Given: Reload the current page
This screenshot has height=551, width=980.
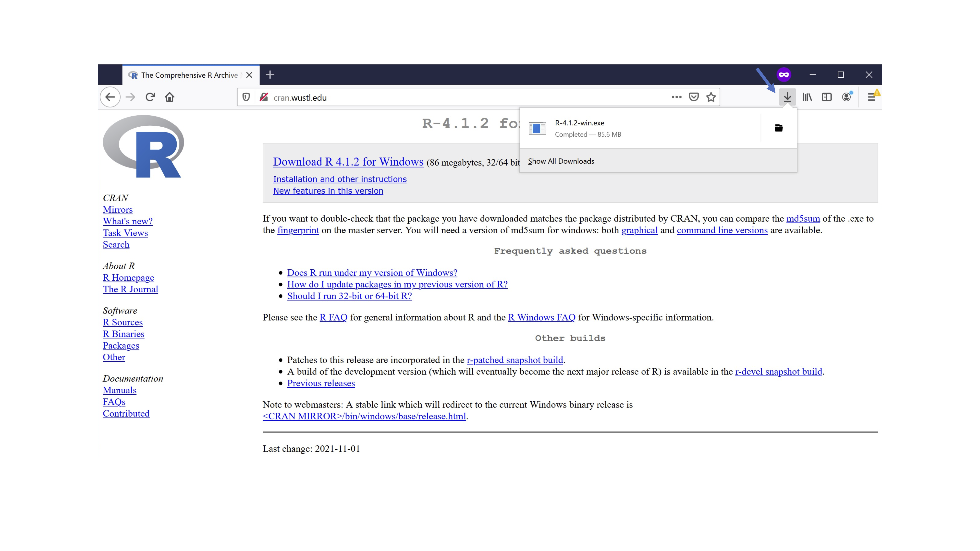Looking at the screenshot, I should 150,97.
